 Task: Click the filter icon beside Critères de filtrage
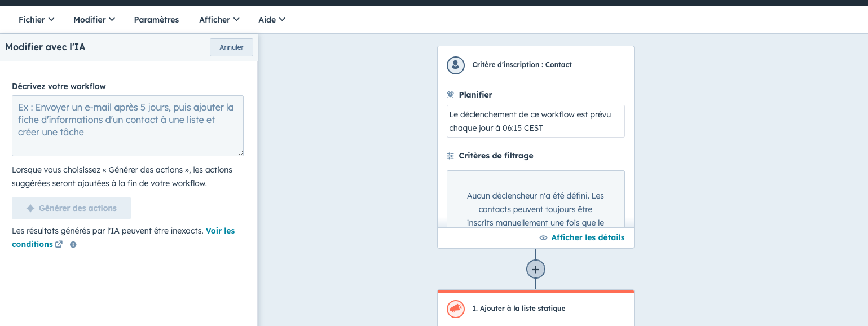451,156
